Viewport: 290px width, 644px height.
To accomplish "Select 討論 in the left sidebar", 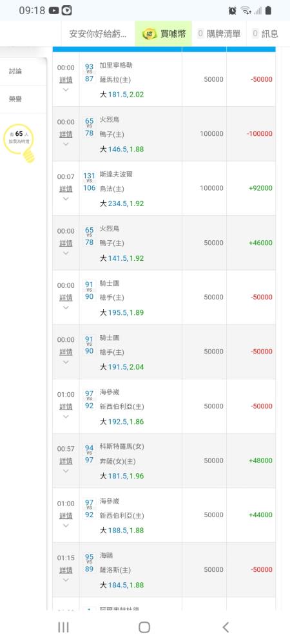I will (15, 71).
